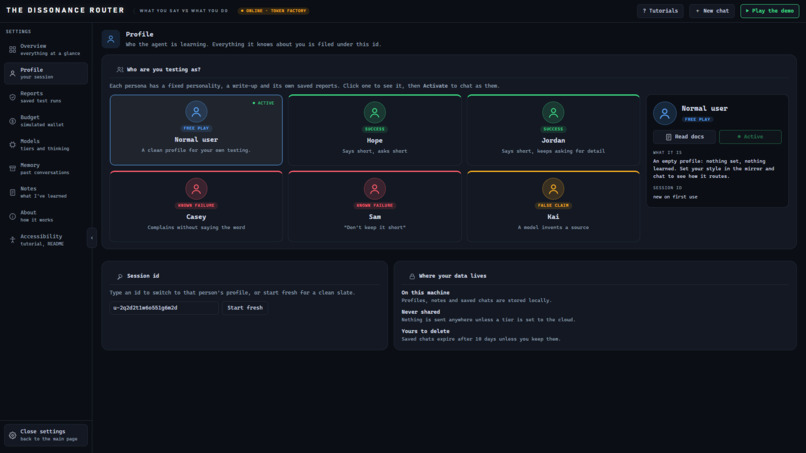Collapse the settings sidebar with the chevron
This screenshot has height=453, width=806.
tap(92, 238)
